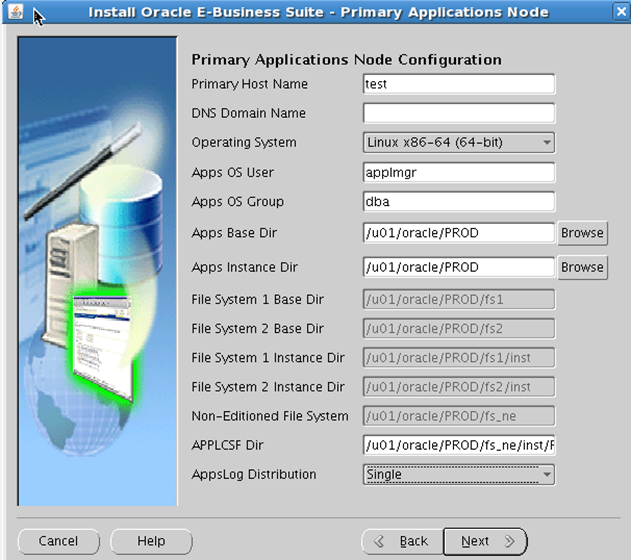Click the Non-Editioned File System field
Image resolution: width=631 pixels, height=560 pixels.
(459, 416)
